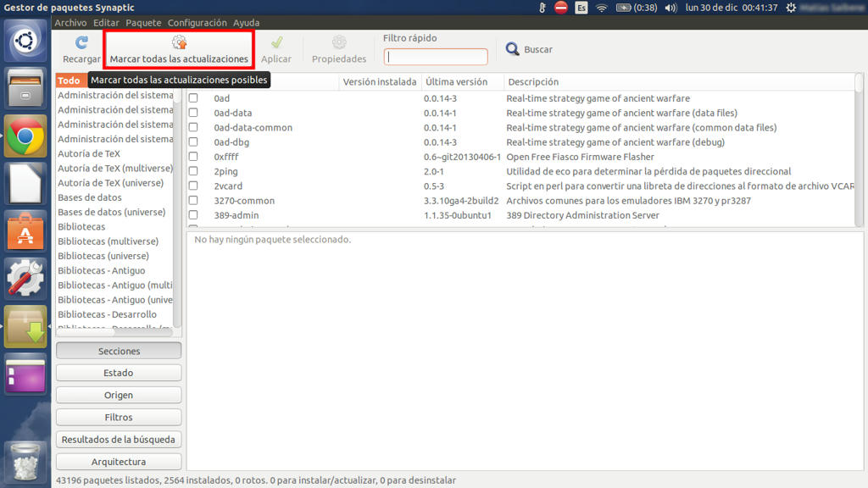
Task: Open Ubuntu Software Center from the launcher
Action: tap(25, 231)
